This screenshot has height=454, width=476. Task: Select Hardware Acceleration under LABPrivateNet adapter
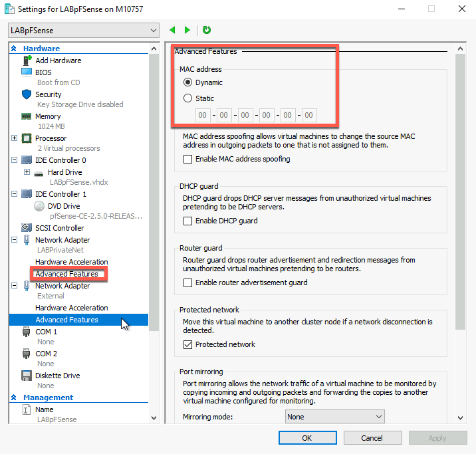72,262
